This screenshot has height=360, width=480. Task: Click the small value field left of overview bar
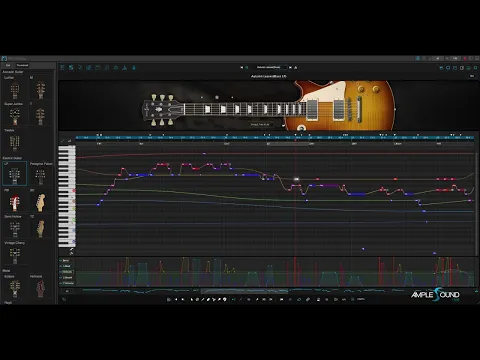67,291
